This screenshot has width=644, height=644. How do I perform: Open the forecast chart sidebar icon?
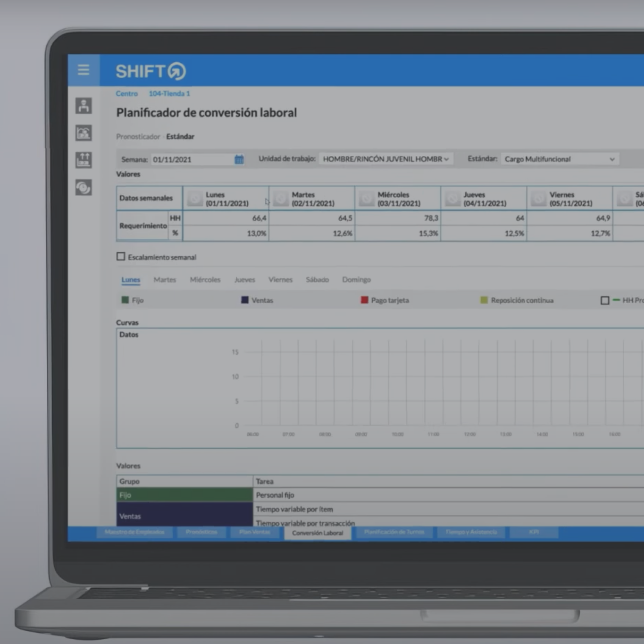click(x=84, y=133)
